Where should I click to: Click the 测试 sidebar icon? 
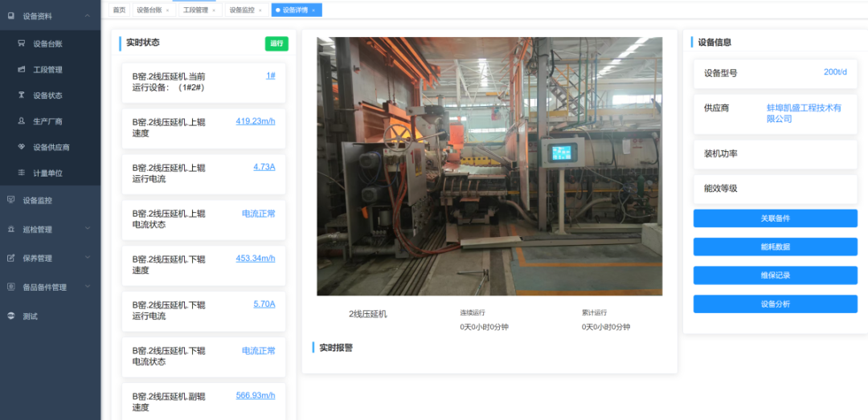click(10, 316)
